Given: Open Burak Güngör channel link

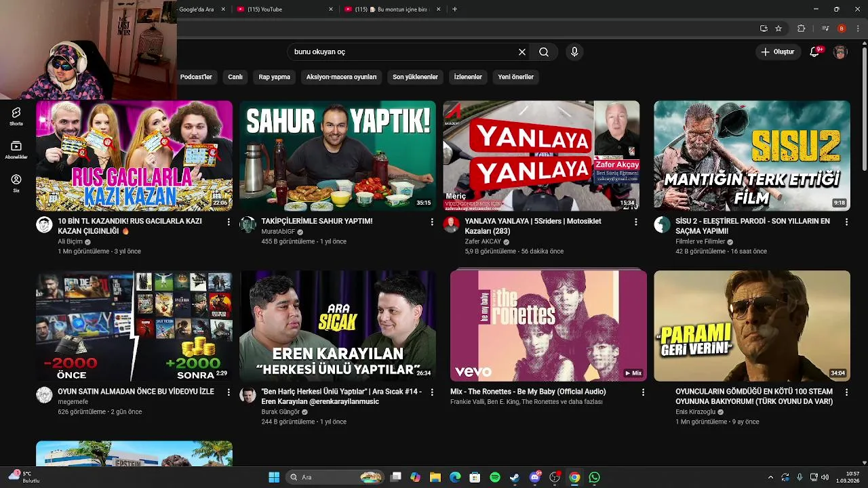Looking at the screenshot, I should coord(280,412).
